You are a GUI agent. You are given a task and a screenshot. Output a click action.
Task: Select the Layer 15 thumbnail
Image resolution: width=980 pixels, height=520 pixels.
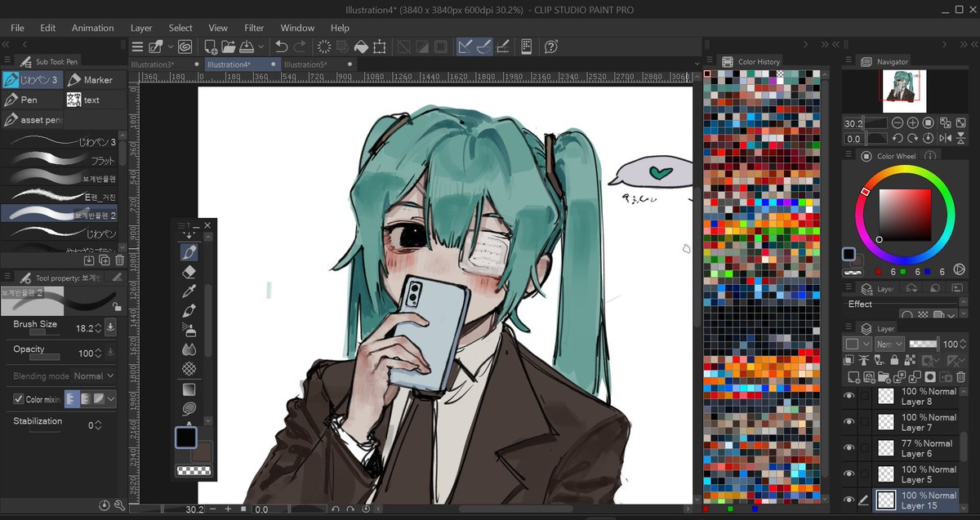coord(885,500)
